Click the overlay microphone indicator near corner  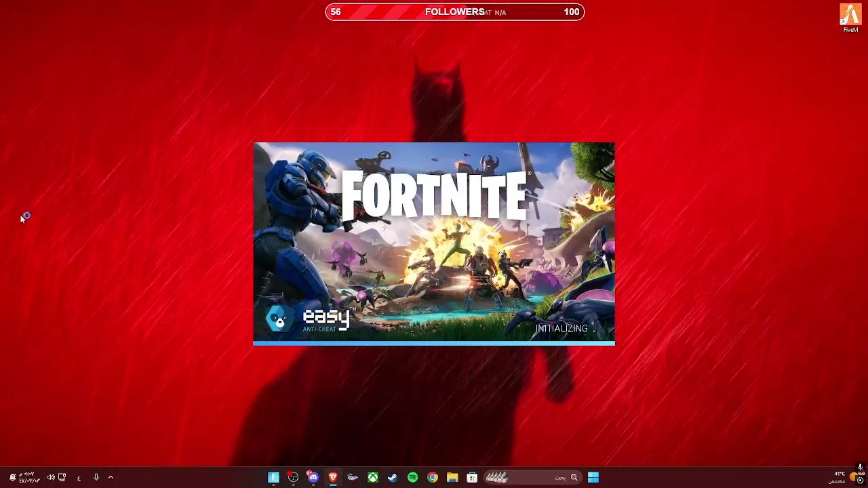tap(860, 468)
